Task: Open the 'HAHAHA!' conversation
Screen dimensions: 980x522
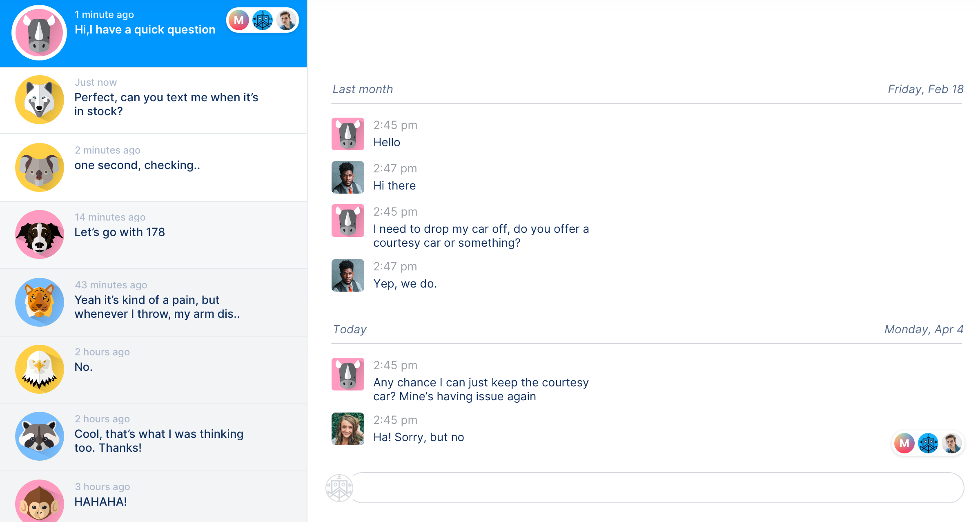Action: point(100,502)
